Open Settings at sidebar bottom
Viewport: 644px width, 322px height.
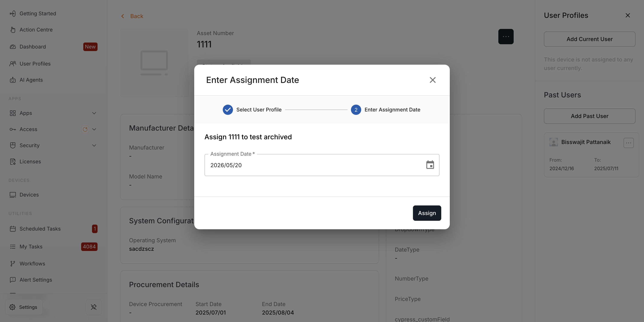[24, 307]
